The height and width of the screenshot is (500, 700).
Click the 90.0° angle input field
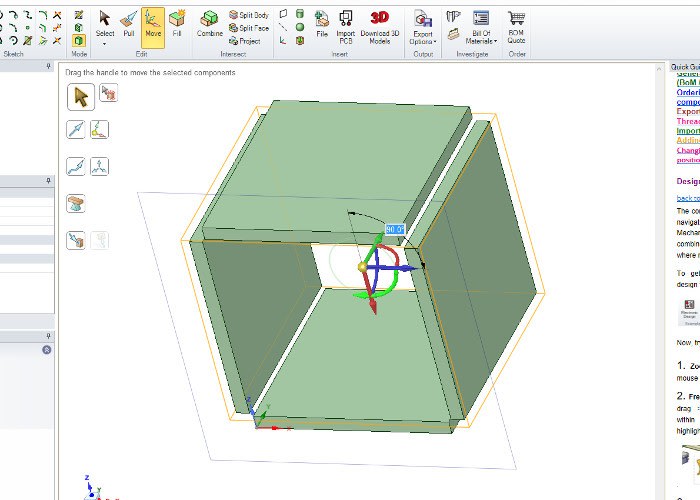tap(395, 229)
